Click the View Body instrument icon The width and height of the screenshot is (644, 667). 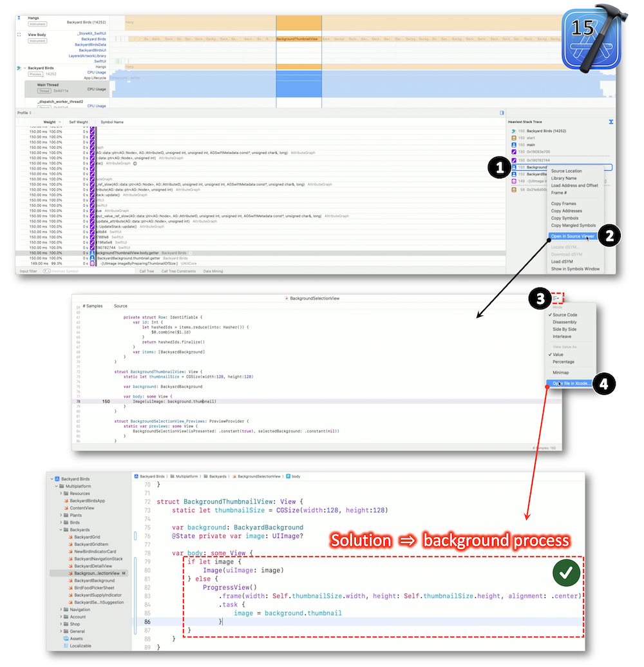[19, 34]
